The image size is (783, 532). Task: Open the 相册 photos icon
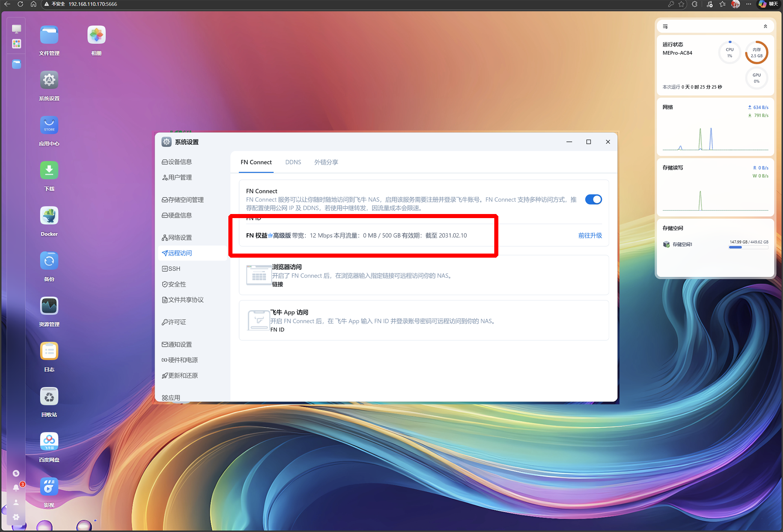(96, 35)
